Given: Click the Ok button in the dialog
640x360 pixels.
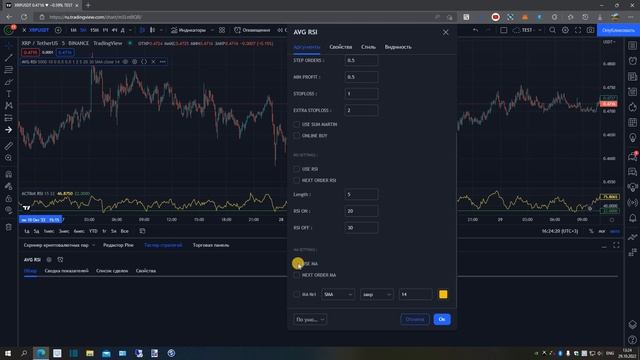Looking at the screenshot, I should tap(442, 320).
